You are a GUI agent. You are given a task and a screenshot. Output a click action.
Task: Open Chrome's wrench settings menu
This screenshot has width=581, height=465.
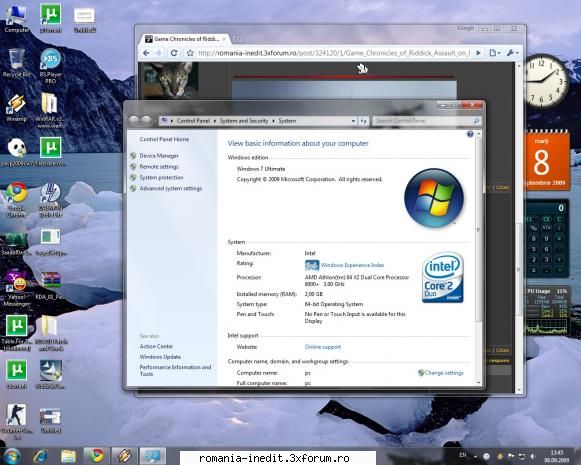513,53
